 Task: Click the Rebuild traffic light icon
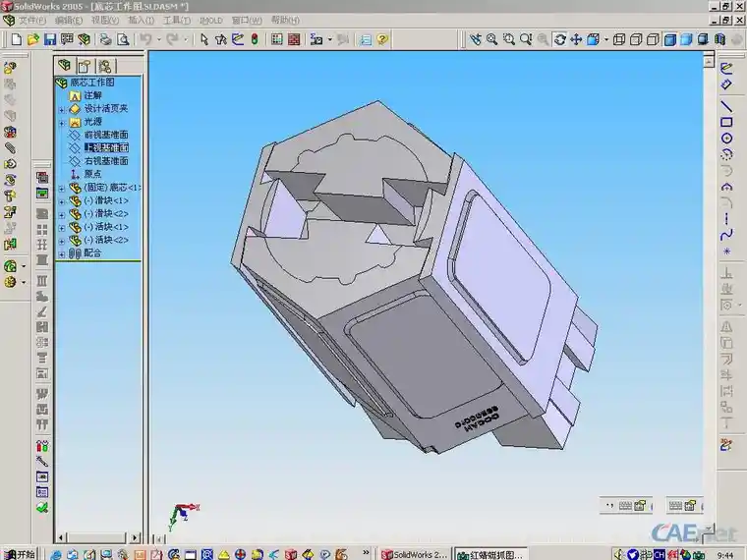(255, 39)
